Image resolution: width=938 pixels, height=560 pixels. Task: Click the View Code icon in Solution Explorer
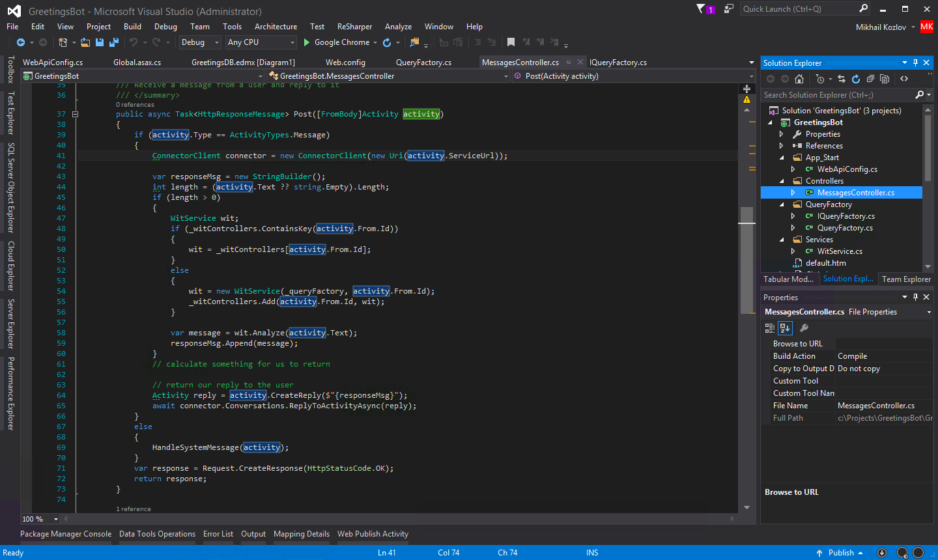tap(904, 79)
